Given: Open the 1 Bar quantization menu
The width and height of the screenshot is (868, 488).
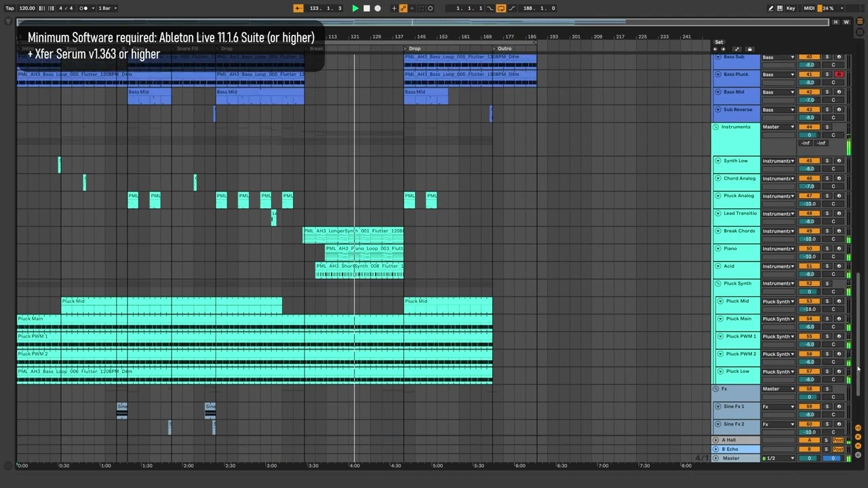Looking at the screenshot, I should pos(108,8).
